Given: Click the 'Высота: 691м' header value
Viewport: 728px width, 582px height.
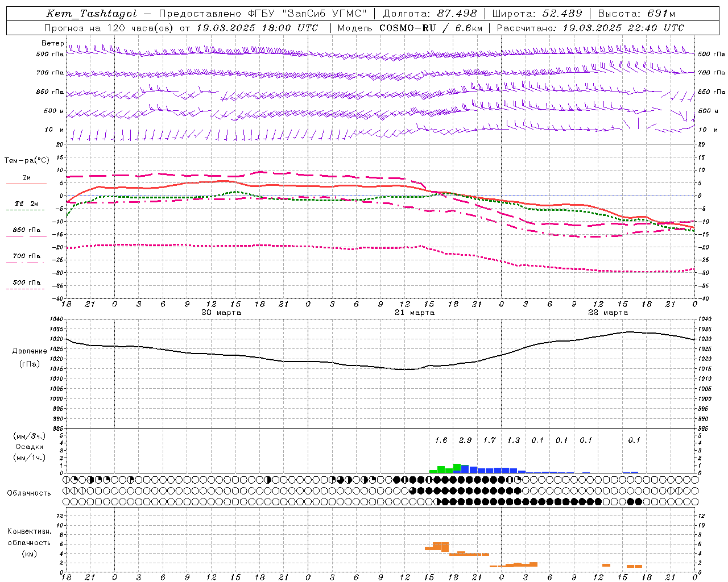Looking at the screenshot, I should click(x=636, y=14).
